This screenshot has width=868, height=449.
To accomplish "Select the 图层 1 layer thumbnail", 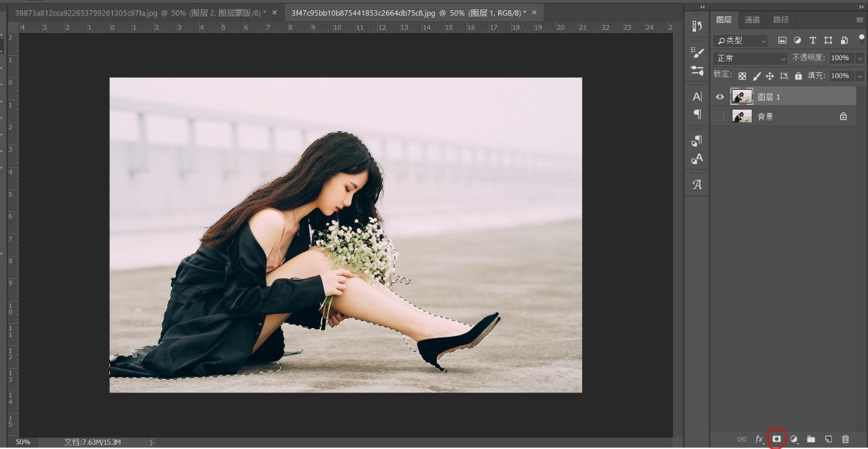I will [x=742, y=96].
